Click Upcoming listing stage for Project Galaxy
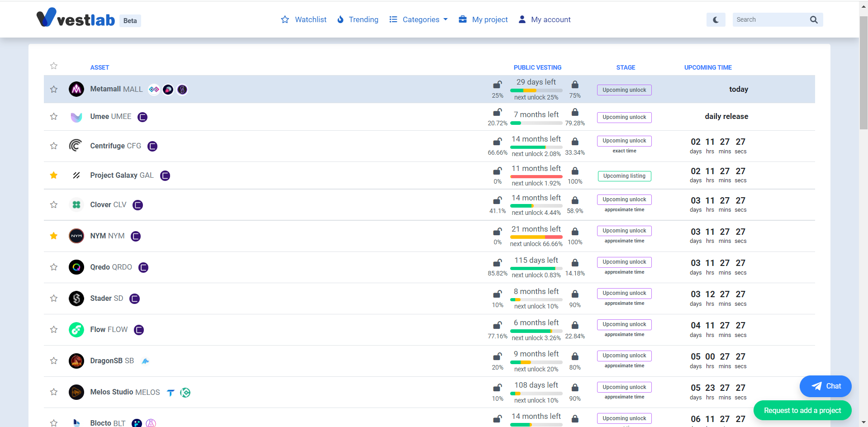 coord(624,176)
